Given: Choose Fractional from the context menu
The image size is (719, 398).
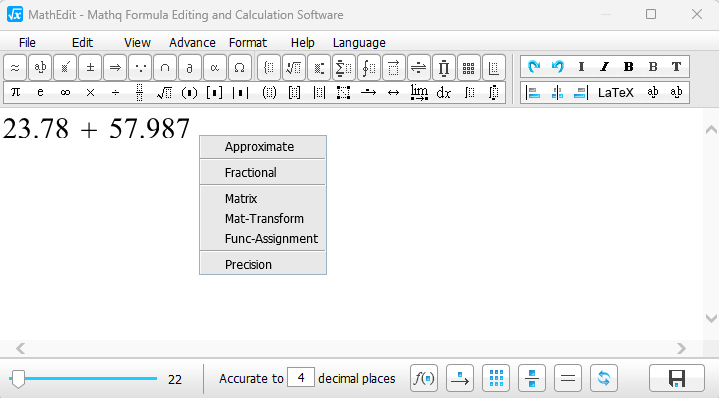Looking at the screenshot, I should [263, 172].
